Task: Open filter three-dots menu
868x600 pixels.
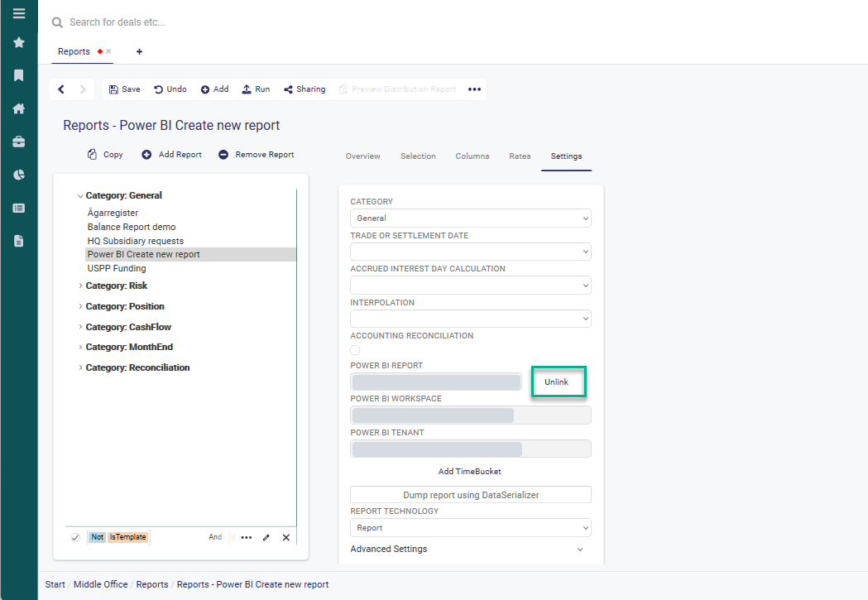Action: point(247,537)
